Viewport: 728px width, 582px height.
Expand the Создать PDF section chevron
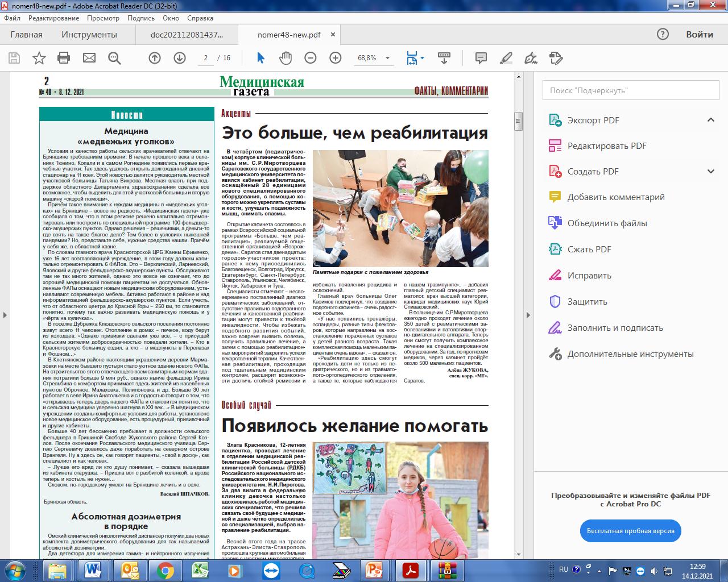pyautogui.click(x=710, y=171)
